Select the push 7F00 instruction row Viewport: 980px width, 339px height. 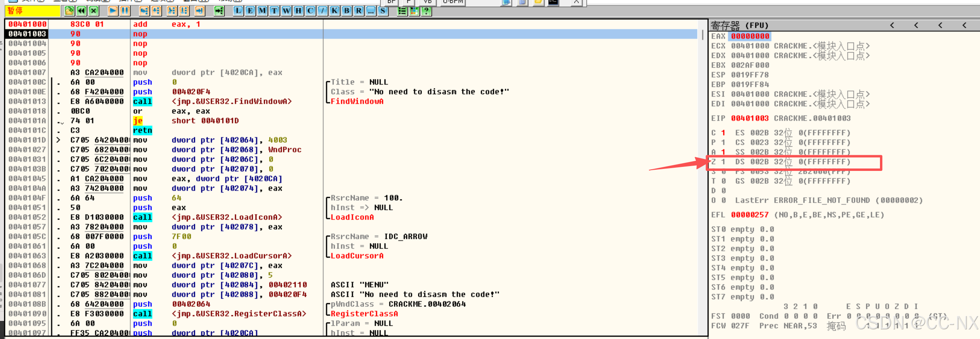351,236
